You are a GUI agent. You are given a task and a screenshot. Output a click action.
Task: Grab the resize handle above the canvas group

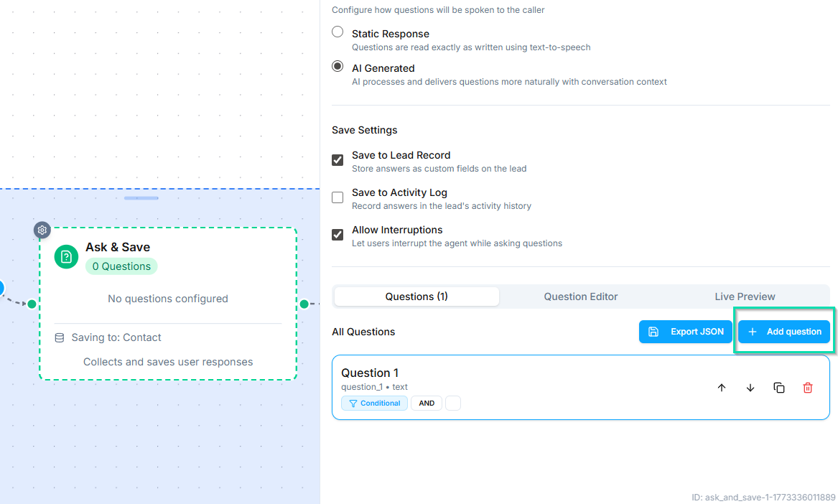[x=141, y=198]
